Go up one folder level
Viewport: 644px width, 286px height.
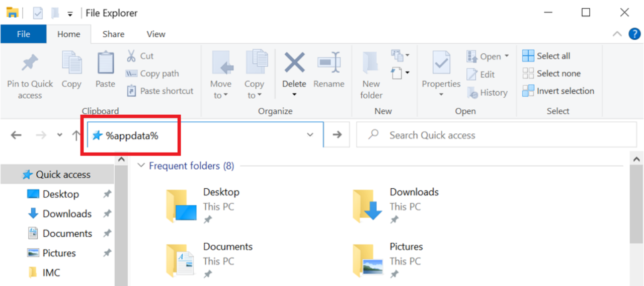pos(76,135)
